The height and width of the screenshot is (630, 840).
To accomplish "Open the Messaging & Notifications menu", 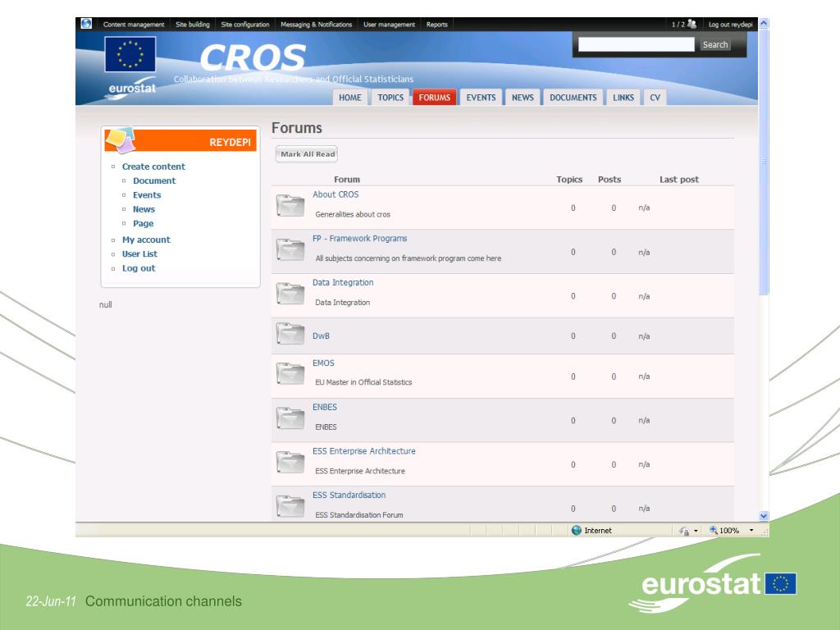I will click(x=316, y=24).
